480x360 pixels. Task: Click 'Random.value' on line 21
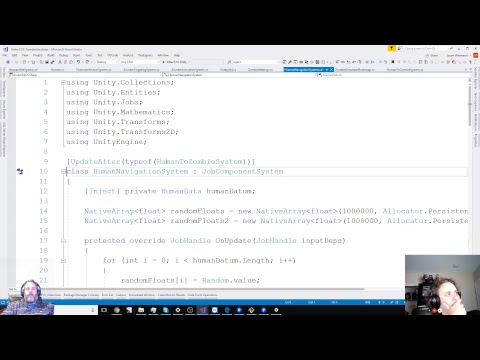pyautogui.click(x=230, y=280)
